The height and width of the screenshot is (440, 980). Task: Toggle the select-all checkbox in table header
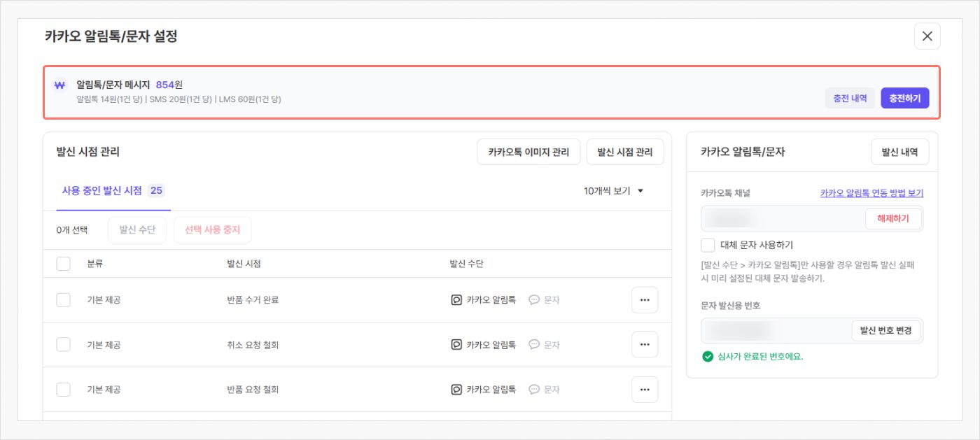click(64, 264)
